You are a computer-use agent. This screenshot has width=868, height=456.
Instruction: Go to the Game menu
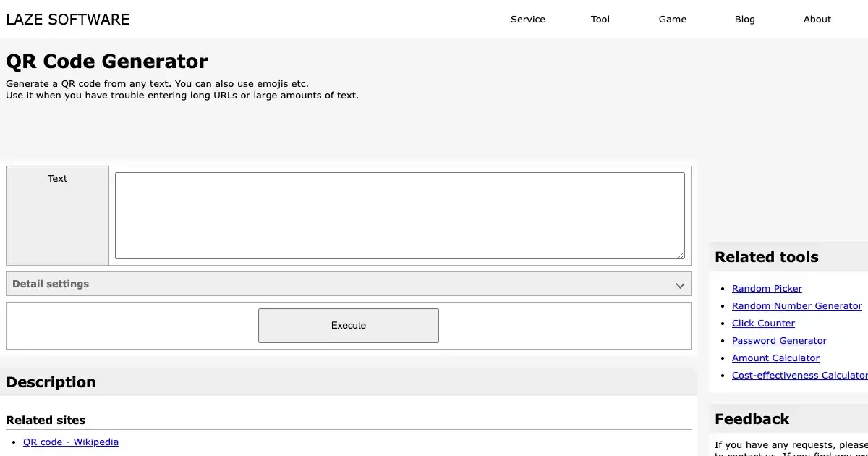click(x=672, y=20)
